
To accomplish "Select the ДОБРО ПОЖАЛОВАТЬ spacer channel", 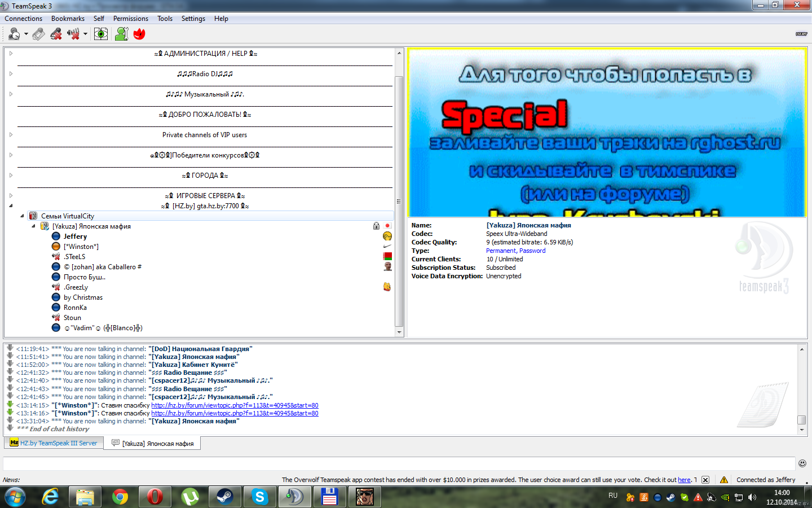I will (x=205, y=115).
